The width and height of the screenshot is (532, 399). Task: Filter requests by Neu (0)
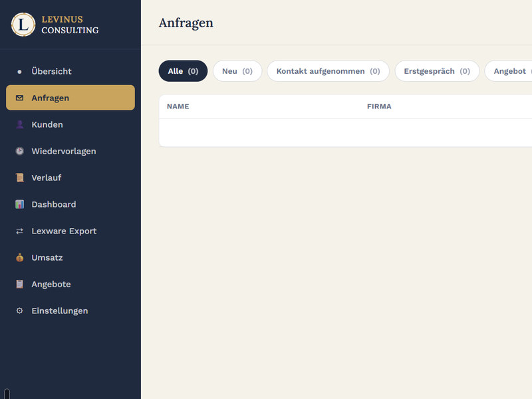(x=237, y=71)
